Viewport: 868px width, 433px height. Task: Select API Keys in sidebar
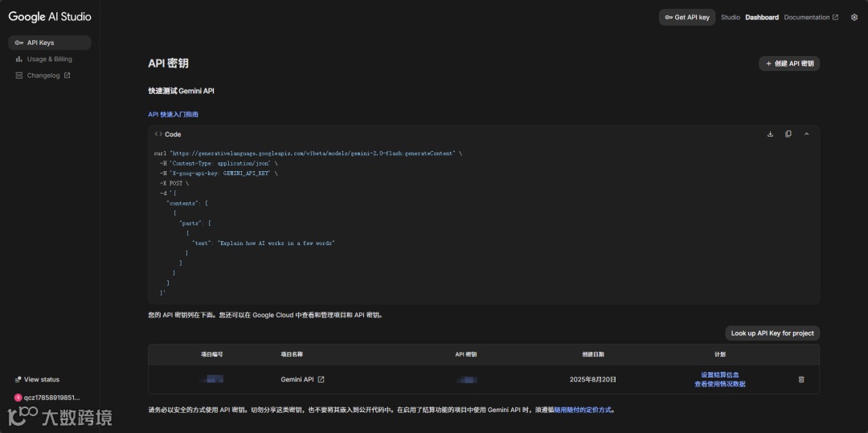click(49, 43)
